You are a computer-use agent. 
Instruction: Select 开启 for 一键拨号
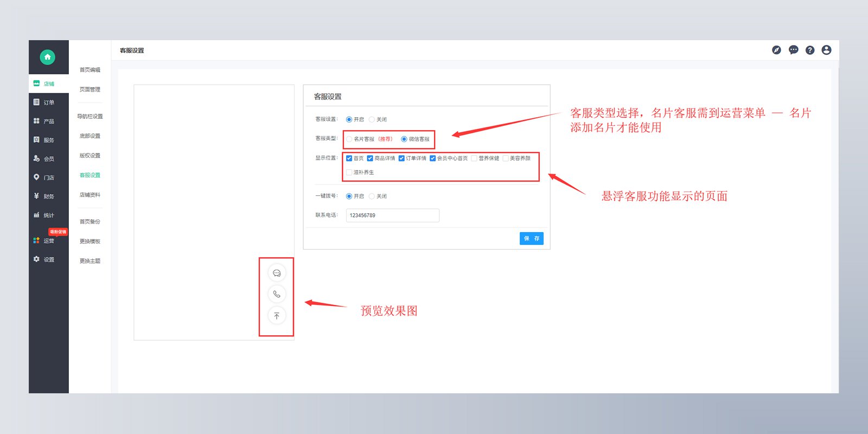pyautogui.click(x=349, y=196)
